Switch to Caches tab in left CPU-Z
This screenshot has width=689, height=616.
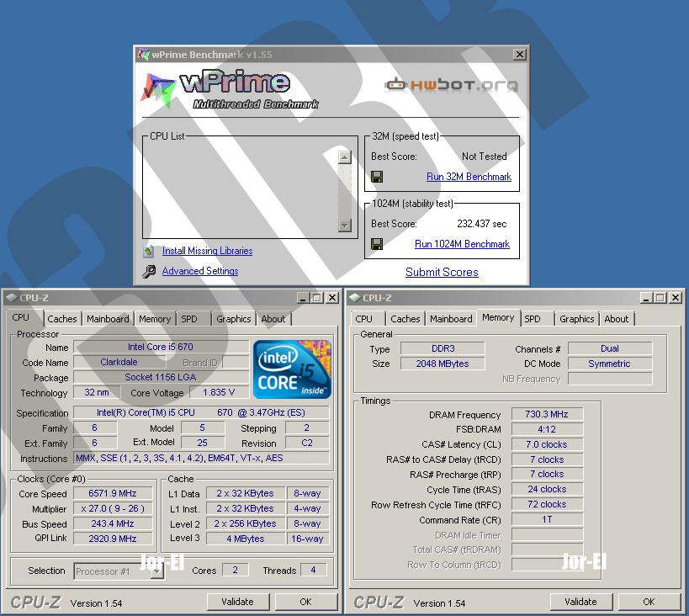(62, 319)
